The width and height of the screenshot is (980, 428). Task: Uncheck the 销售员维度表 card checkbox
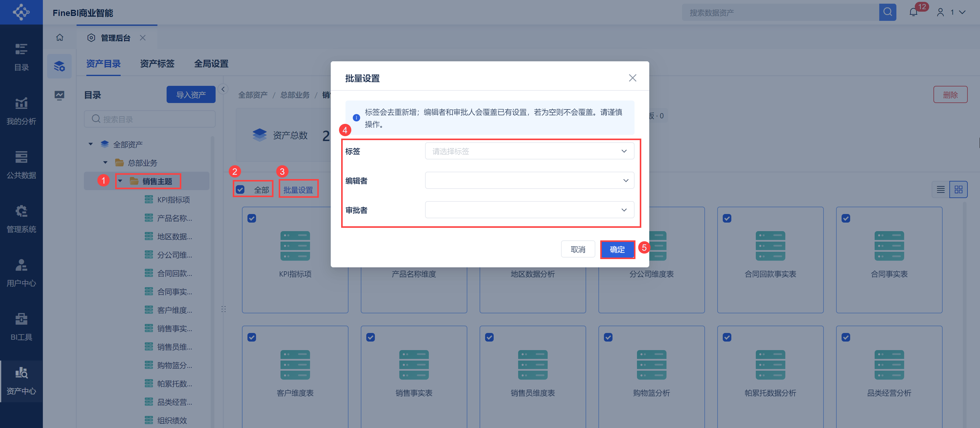[489, 337]
